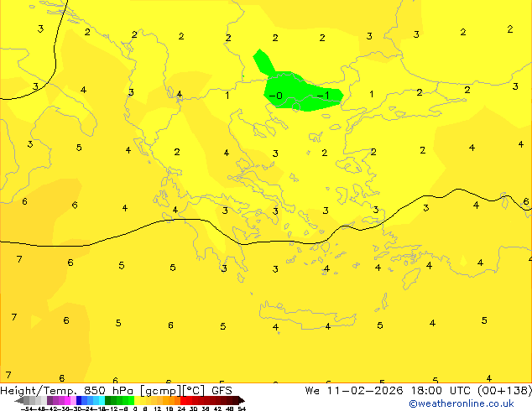This screenshot has width=532, height=411.
Task: Pick the bright green segment of the color scale
Action: click(131, 400)
